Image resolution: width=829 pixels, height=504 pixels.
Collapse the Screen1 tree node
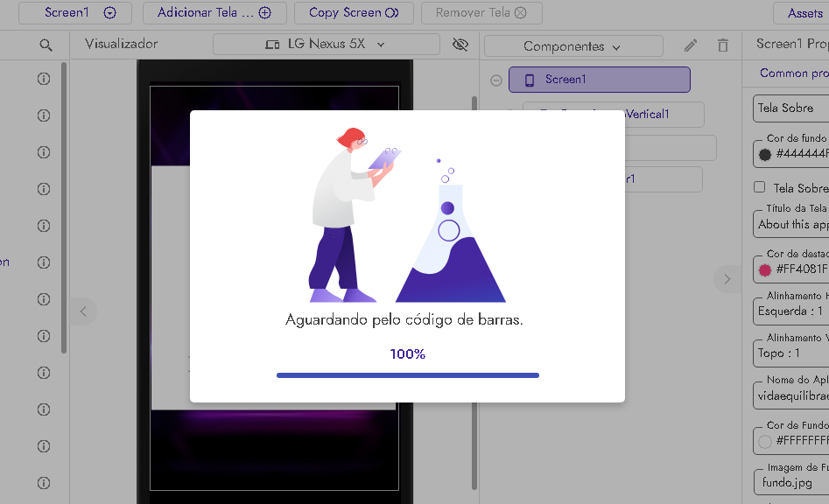click(x=496, y=80)
